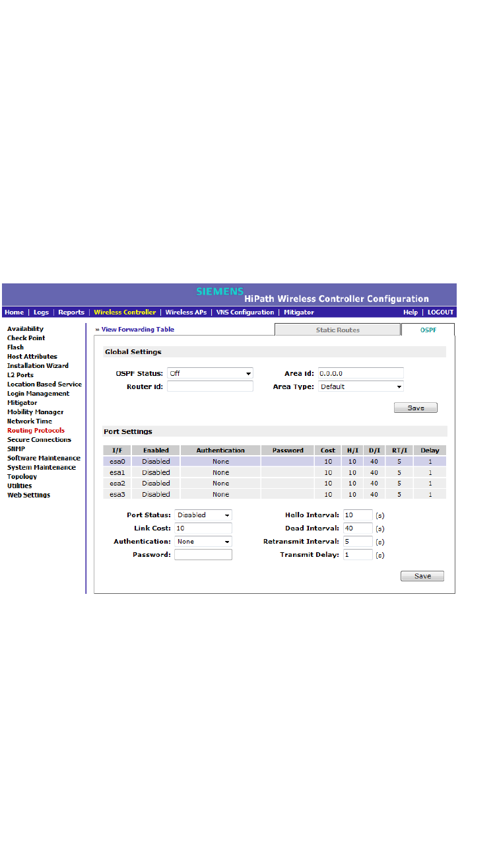Open Network Time in the sidebar
The image size is (493, 868).
click(x=29, y=421)
